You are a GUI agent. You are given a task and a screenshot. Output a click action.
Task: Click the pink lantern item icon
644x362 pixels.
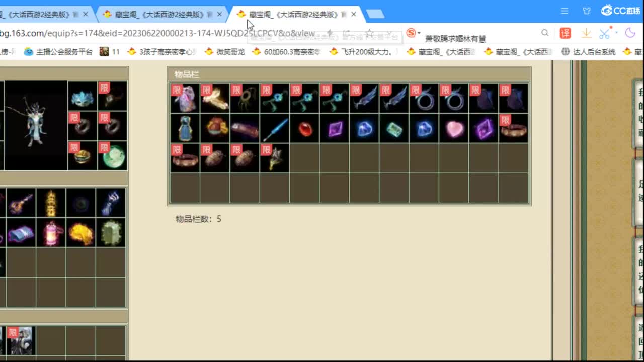tap(51, 232)
